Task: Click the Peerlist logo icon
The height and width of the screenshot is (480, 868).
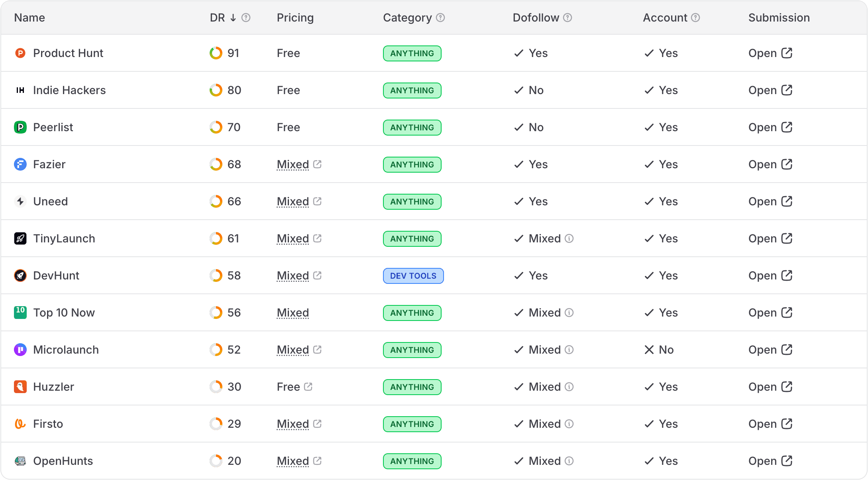Action: [20, 127]
